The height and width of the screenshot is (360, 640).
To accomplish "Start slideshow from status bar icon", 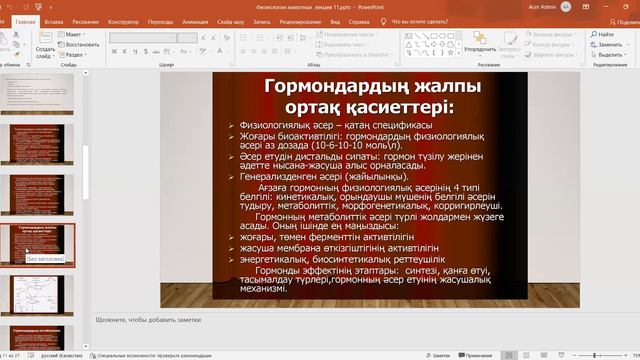I will [561, 356].
